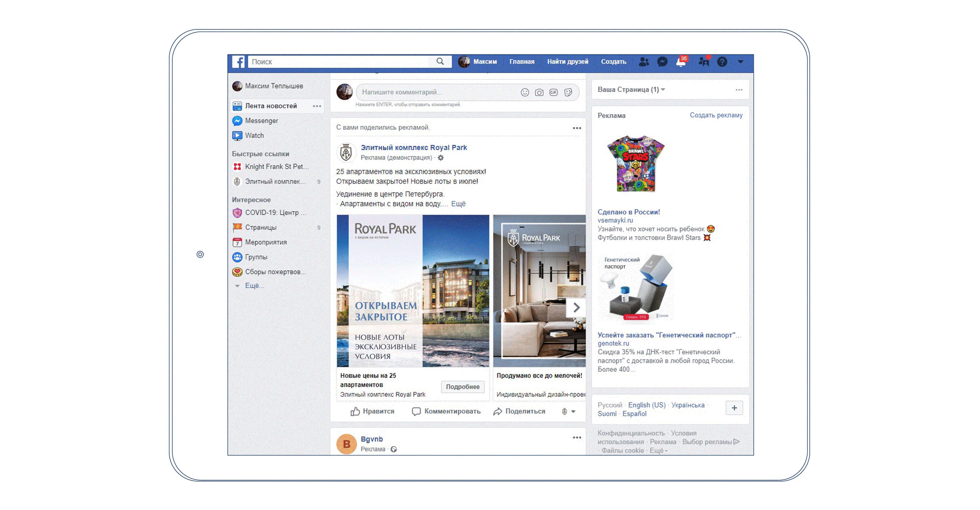
Task: Click the Facebook logo icon
Action: tap(238, 62)
